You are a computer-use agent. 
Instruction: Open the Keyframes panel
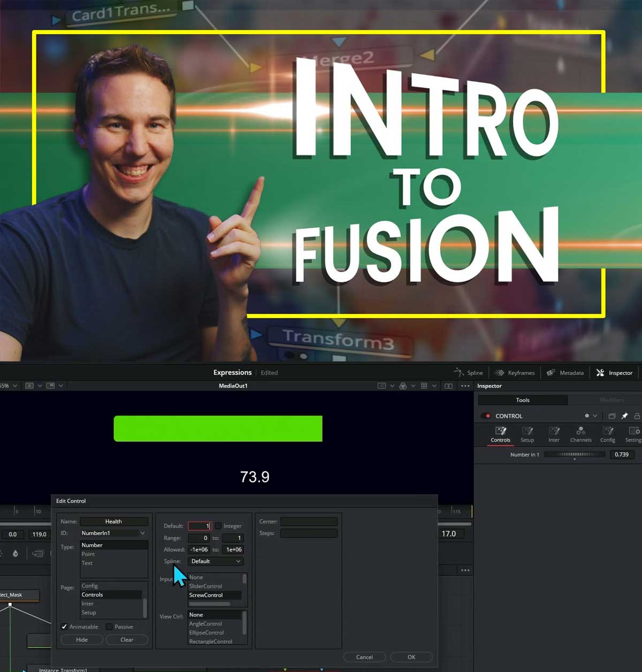point(514,373)
